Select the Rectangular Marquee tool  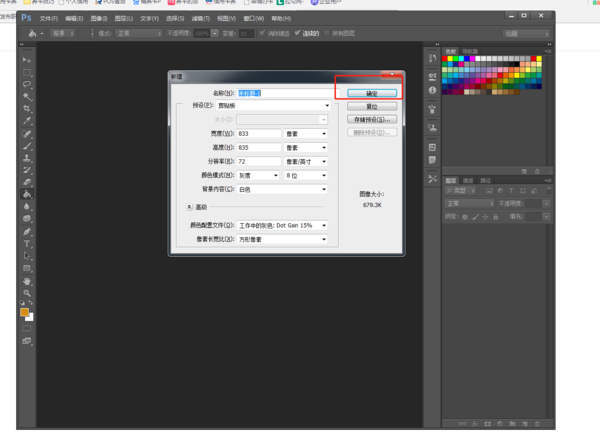pyautogui.click(x=27, y=72)
